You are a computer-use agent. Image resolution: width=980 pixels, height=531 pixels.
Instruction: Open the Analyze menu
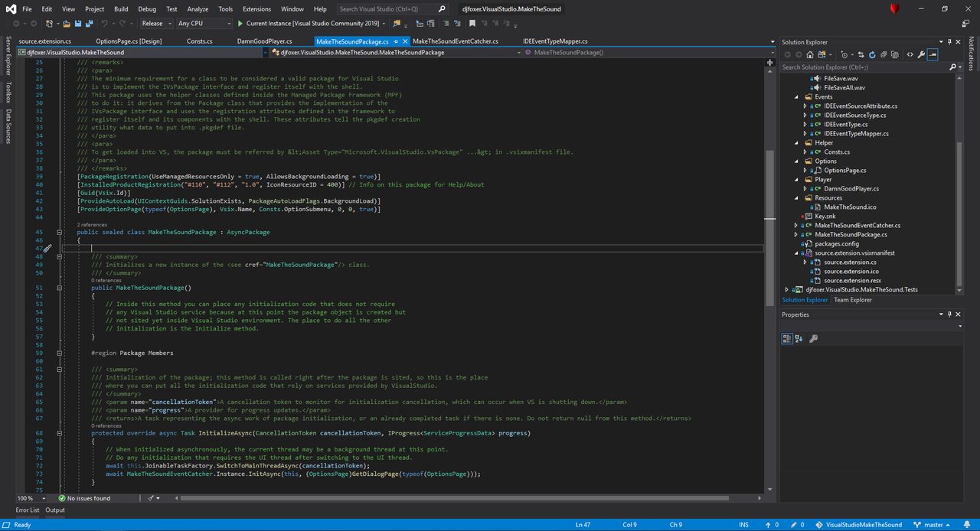click(198, 9)
